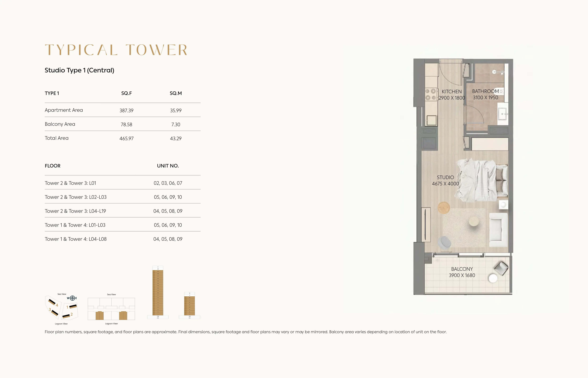Click the Studio Type 1 (Central) title
This screenshot has height=378, width=588.
[79, 70]
